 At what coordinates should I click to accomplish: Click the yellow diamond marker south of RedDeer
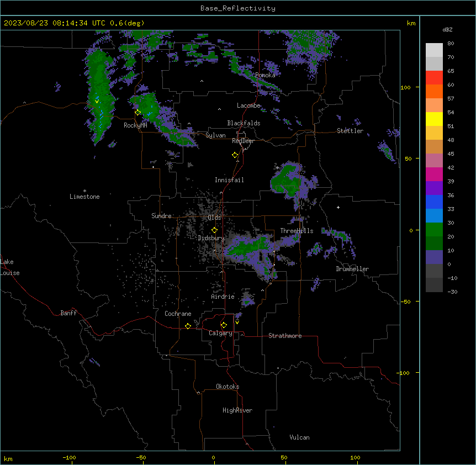coord(235,155)
